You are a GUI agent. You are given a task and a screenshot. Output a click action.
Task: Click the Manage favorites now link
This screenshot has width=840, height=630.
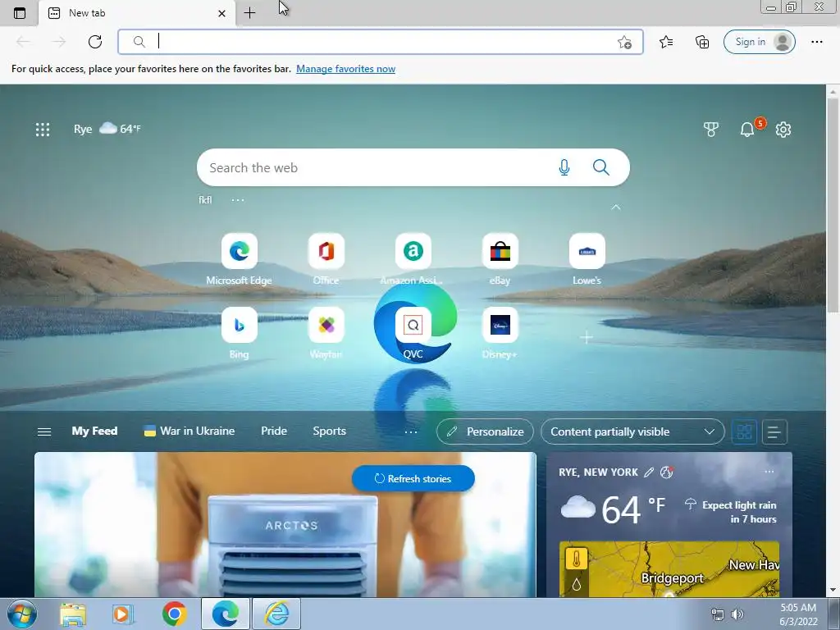345,69
